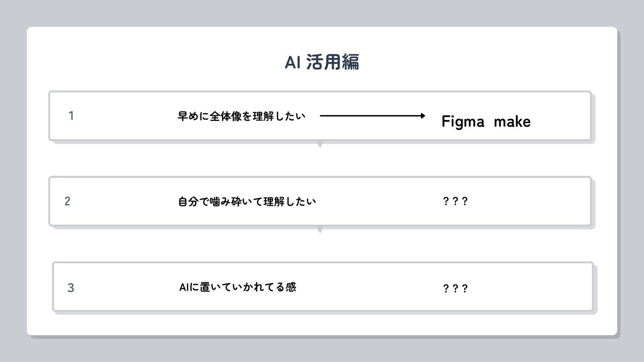Select the number 2 label

pos(67,201)
